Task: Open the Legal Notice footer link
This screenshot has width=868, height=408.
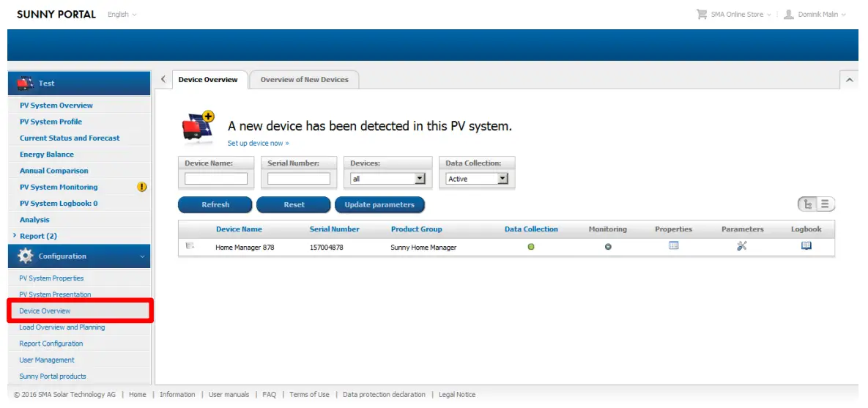Action: point(457,395)
